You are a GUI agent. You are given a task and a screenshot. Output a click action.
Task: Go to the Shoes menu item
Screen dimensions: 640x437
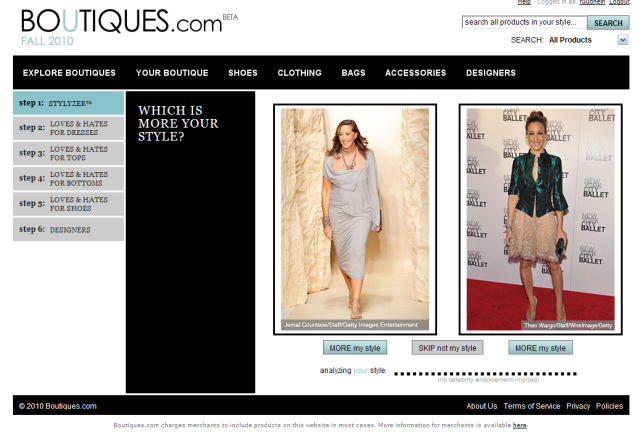click(x=243, y=73)
